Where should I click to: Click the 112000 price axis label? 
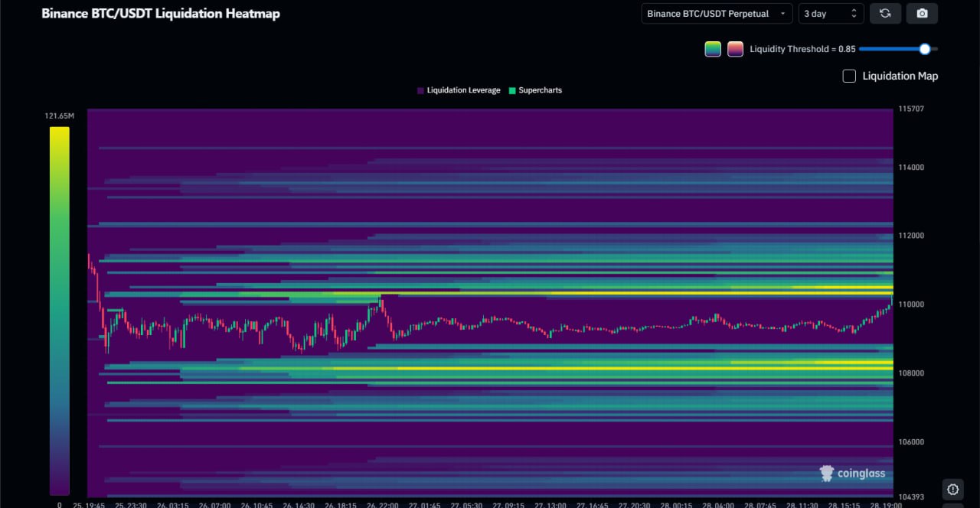click(x=910, y=236)
